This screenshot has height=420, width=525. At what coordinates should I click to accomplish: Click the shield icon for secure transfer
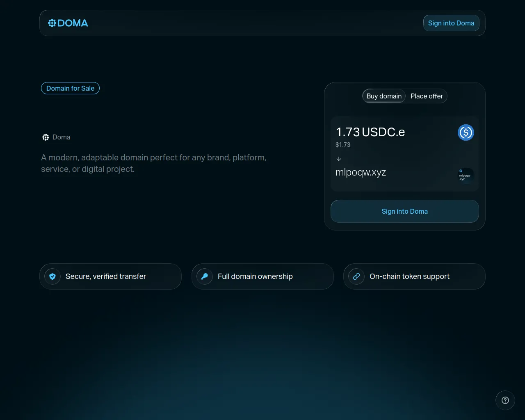coord(52,276)
